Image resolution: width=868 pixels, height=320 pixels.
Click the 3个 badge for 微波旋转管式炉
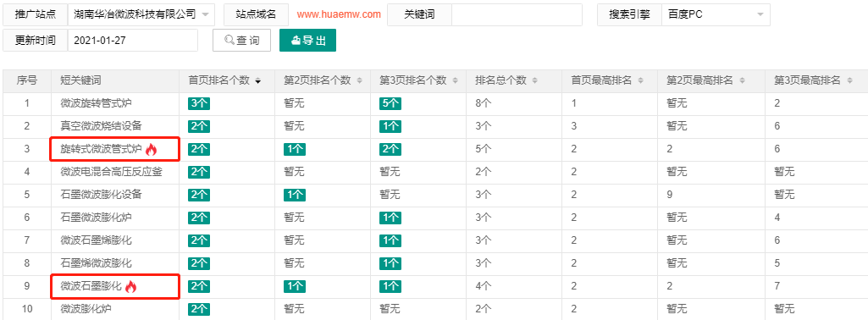coord(199,103)
